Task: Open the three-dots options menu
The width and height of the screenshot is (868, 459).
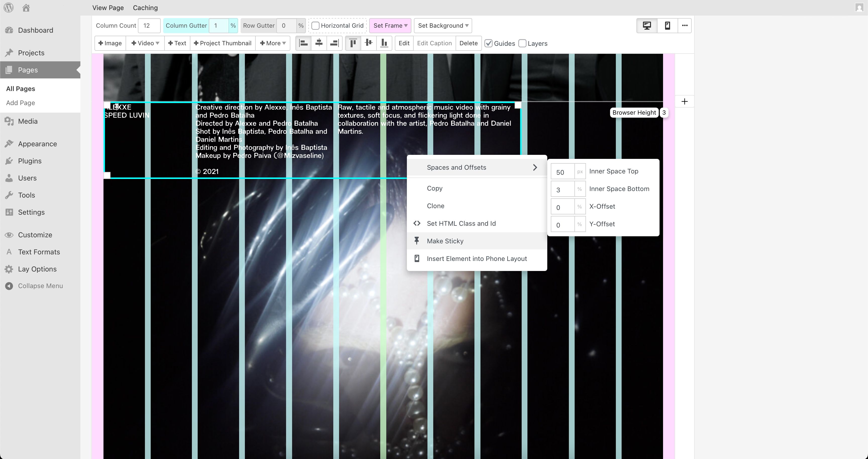Action: tap(684, 26)
